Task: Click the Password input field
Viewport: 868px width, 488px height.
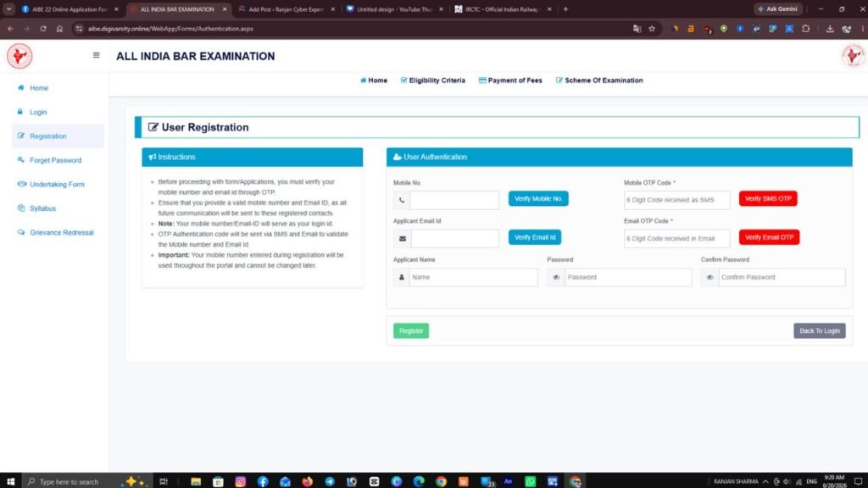Action: [x=628, y=277]
